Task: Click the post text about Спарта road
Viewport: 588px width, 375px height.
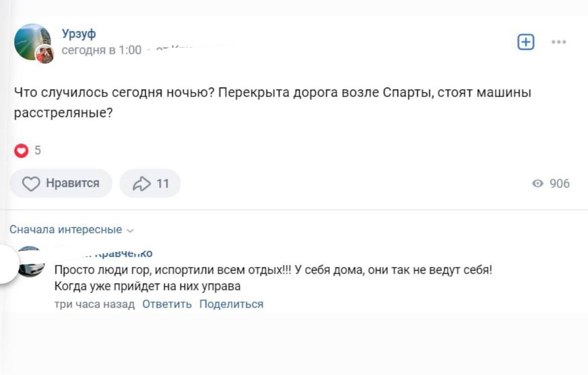Action: click(x=272, y=103)
